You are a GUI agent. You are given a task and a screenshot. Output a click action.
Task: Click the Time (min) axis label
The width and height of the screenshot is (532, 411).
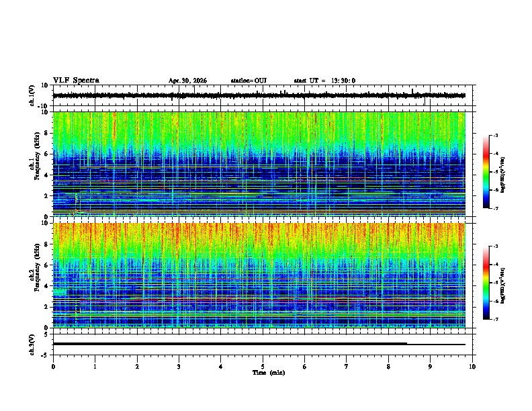[269, 373]
